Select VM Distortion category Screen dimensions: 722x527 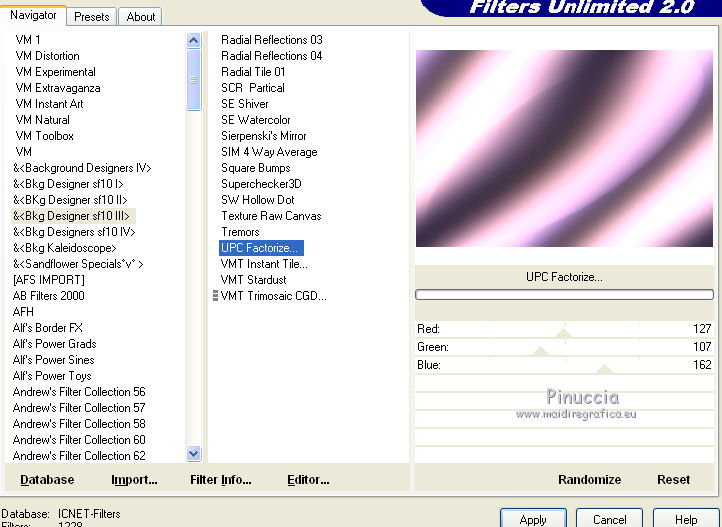pyautogui.click(x=47, y=56)
